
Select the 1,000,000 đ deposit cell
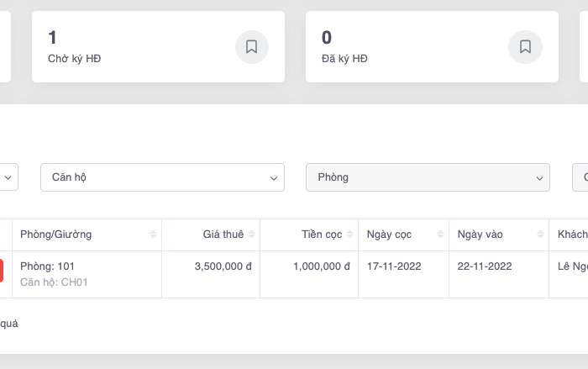point(322,266)
